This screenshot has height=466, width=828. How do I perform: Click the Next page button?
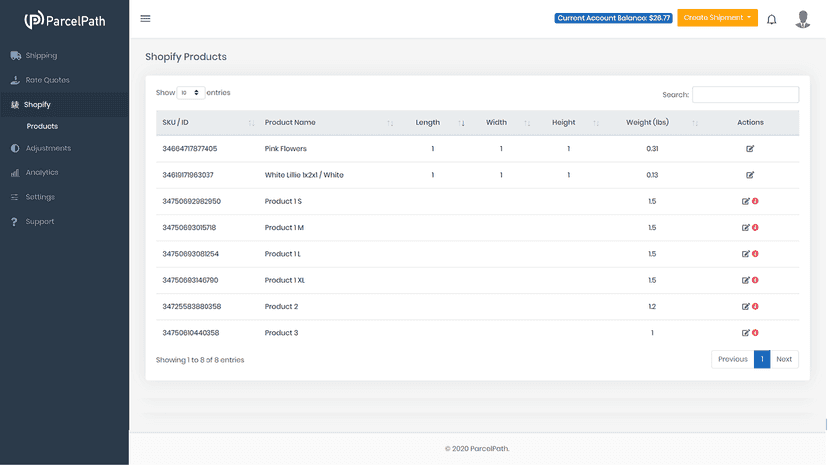784,359
